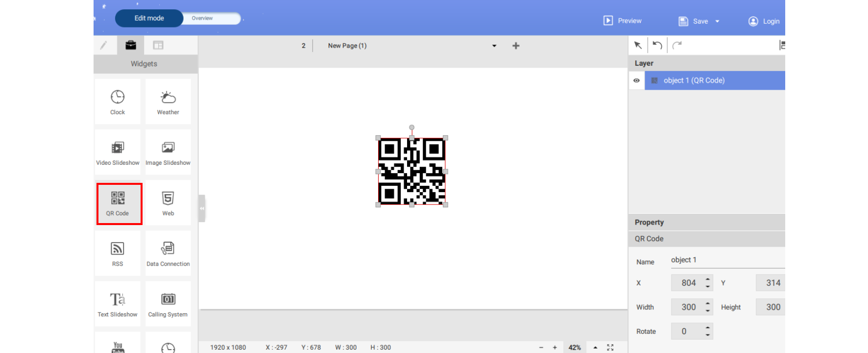Add the Calling System widget
This screenshot has height=353, width=868.
(x=168, y=304)
